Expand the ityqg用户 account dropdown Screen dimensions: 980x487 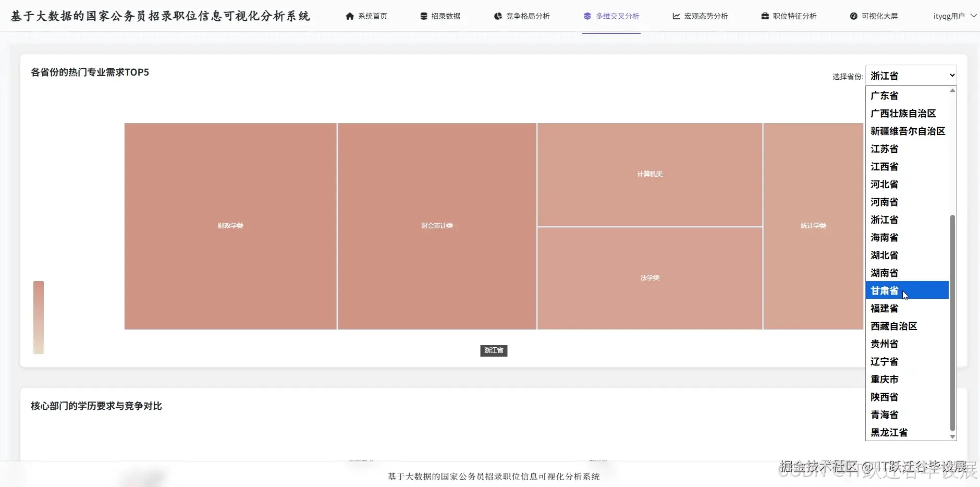click(955, 16)
